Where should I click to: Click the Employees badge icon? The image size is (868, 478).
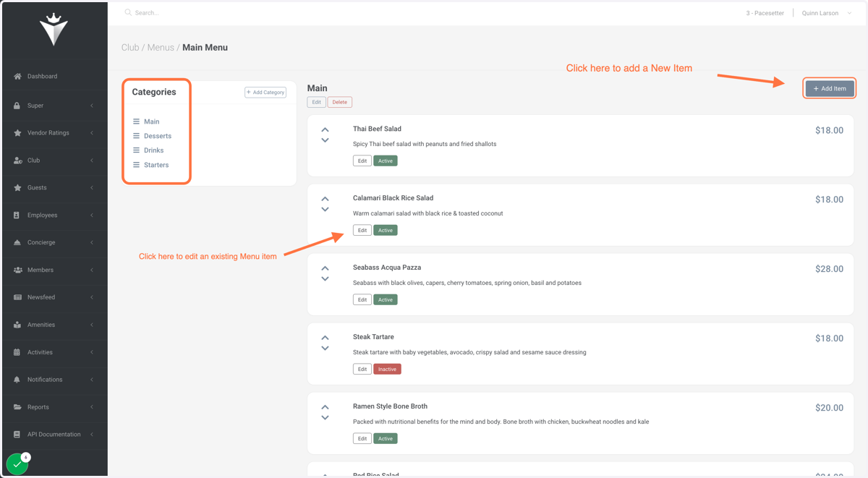click(17, 215)
